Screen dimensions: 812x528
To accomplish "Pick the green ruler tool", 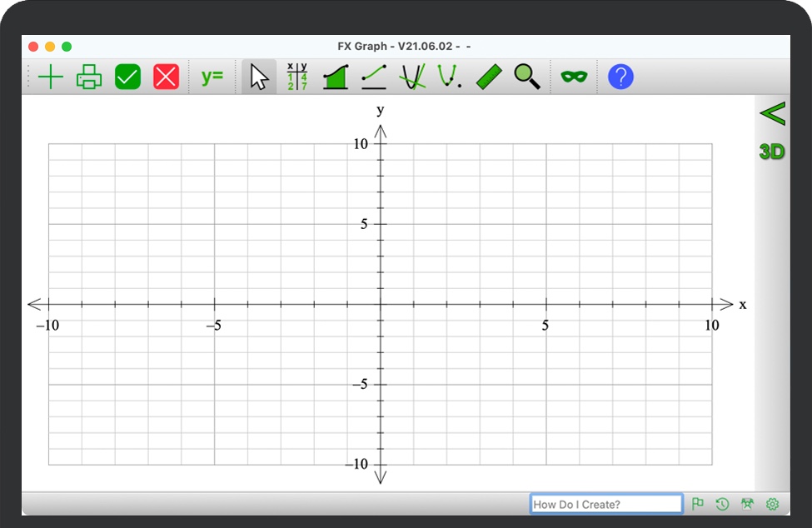I will [x=489, y=77].
